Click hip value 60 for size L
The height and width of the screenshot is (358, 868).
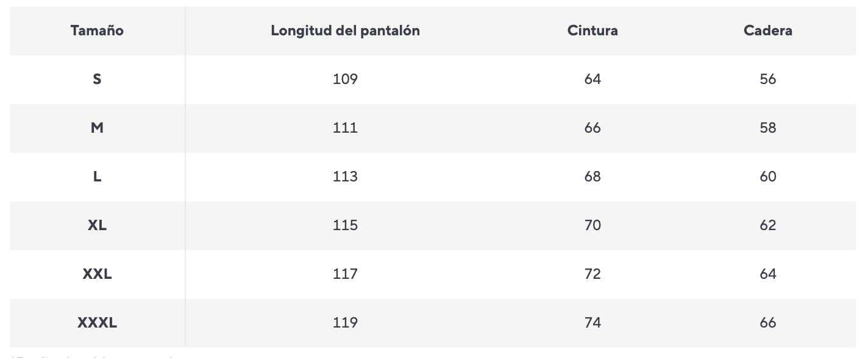(x=768, y=177)
